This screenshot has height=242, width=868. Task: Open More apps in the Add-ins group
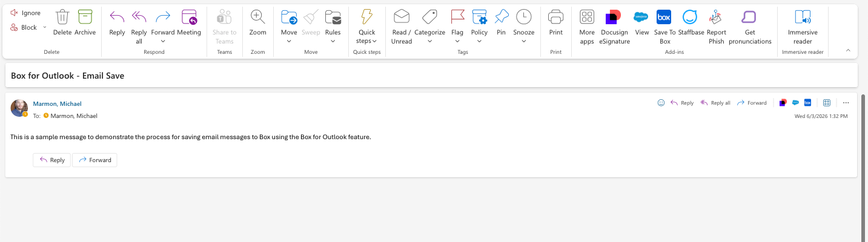(x=587, y=27)
